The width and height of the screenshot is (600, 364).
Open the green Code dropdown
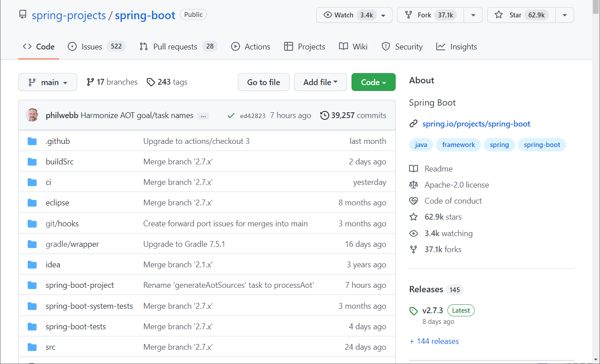tap(373, 82)
